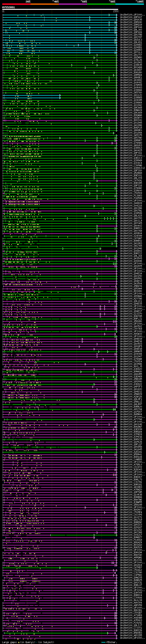Click the cyan ~100% identity legend bar
146x644 pixels.
pyautogui.click(x=130, y=4)
